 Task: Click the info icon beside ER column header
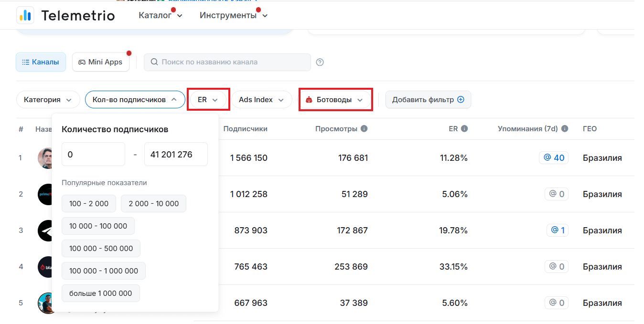[464, 129]
